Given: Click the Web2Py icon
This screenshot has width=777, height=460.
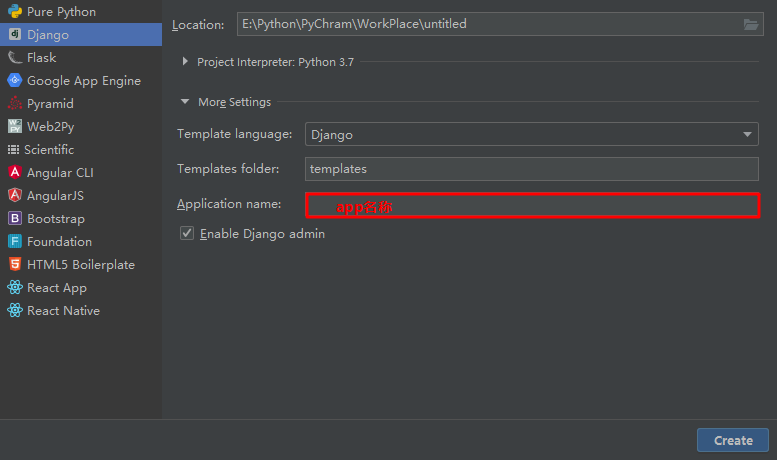Looking at the screenshot, I should [x=15, y=126].
